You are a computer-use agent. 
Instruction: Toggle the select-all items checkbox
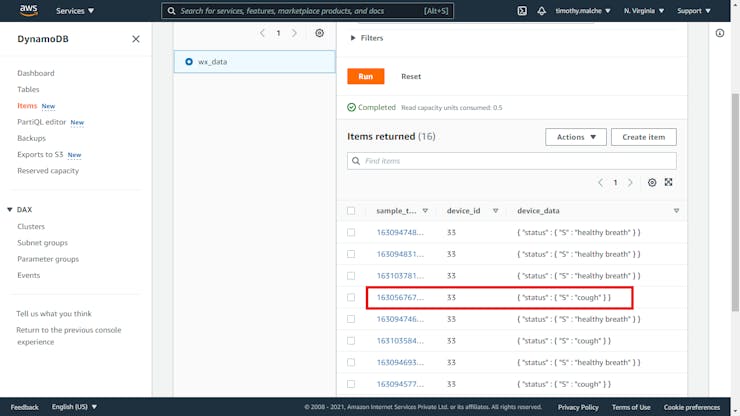click(x=351, y=211)
